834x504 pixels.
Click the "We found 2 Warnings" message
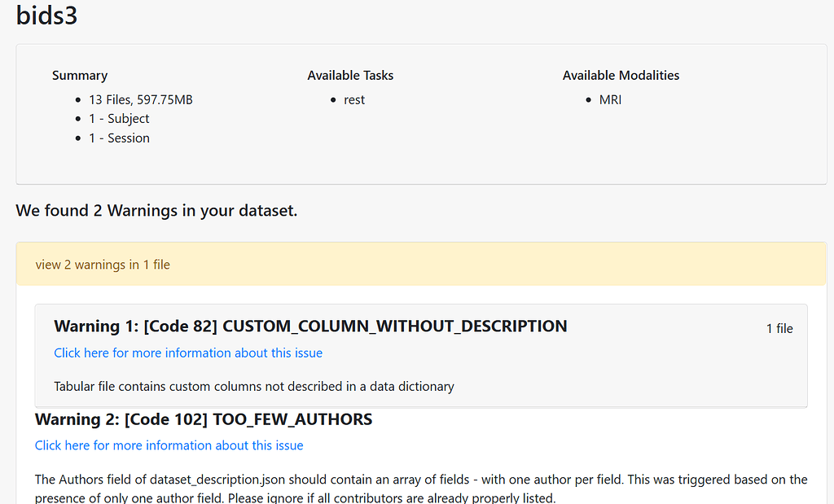tap(156, 210)
